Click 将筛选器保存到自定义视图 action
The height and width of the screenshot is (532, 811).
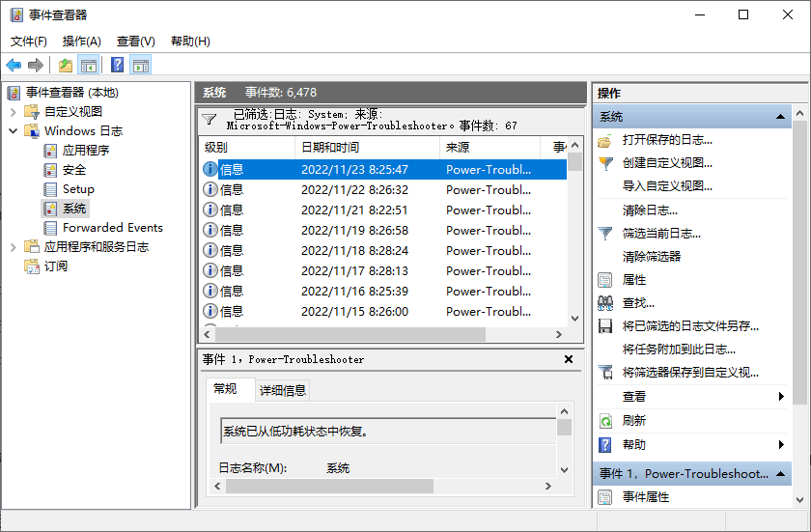(x=690, y=373)
